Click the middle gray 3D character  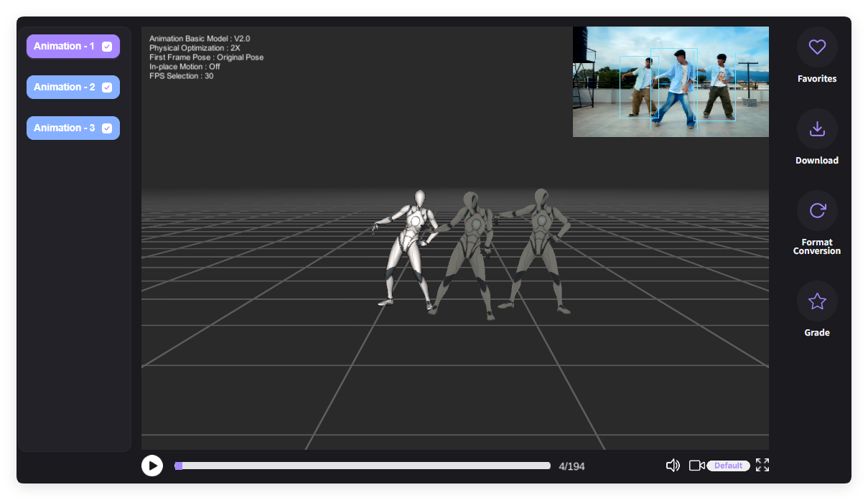[465, 255]
